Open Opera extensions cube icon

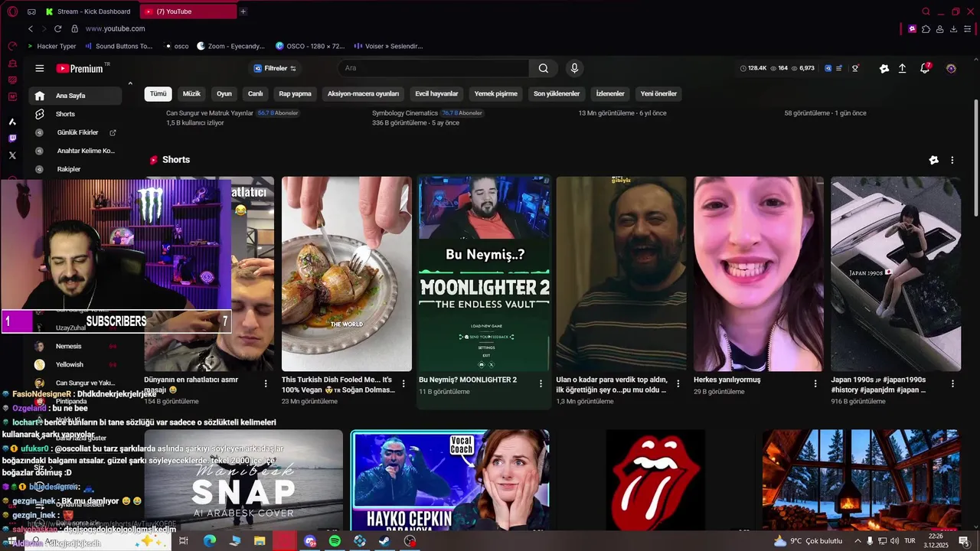coord(926,28)
